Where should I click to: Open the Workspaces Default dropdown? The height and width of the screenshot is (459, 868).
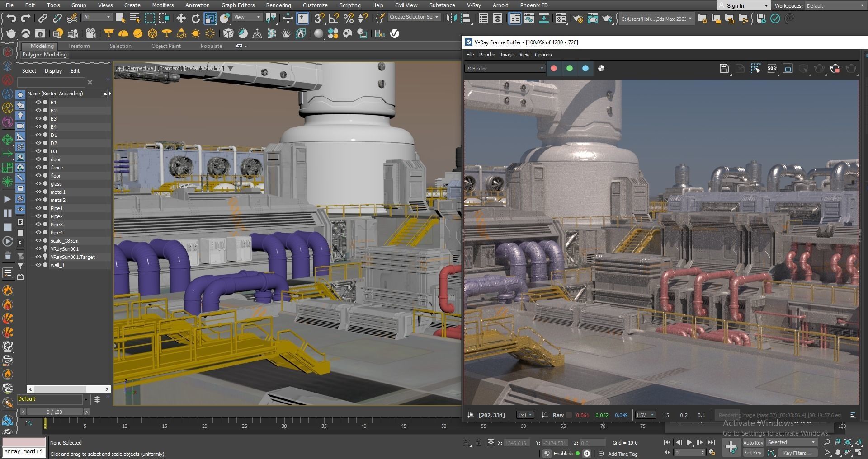[x=835, y=5]
